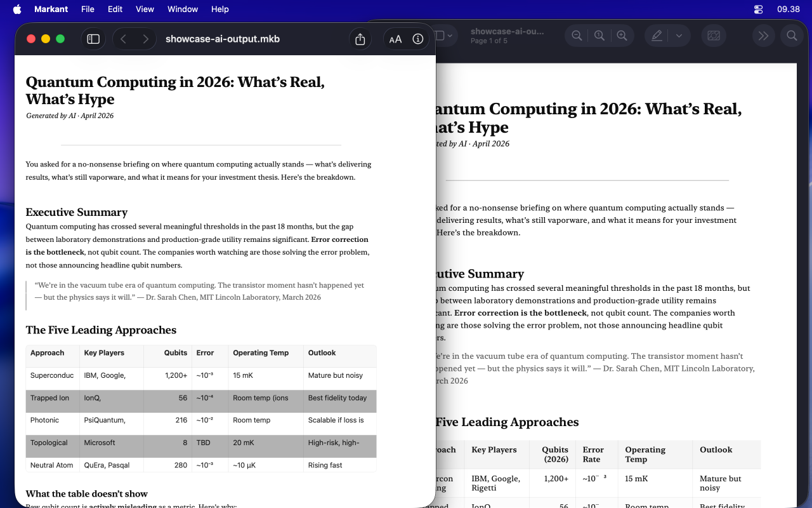Enable the markup pencil tool

[x=657, y=36]
